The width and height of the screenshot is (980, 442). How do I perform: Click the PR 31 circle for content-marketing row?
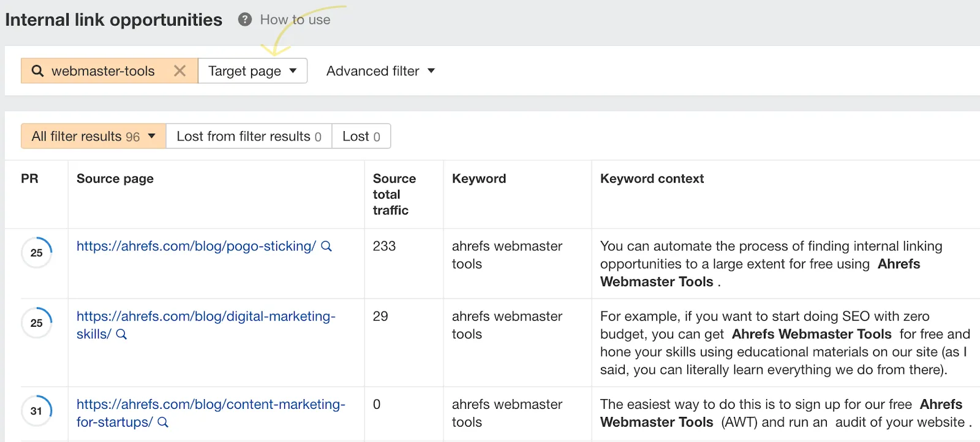tap(37, 411)
